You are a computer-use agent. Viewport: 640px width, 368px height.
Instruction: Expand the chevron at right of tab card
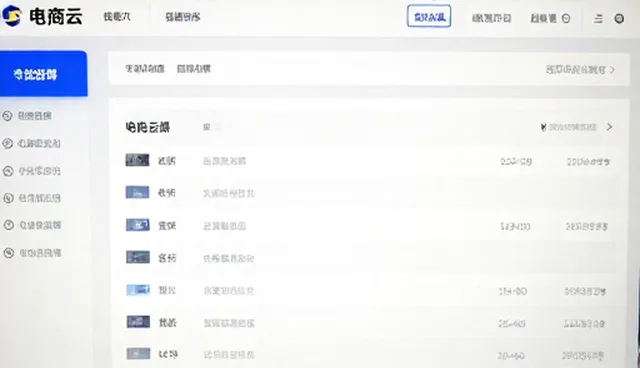click(612, 70)
